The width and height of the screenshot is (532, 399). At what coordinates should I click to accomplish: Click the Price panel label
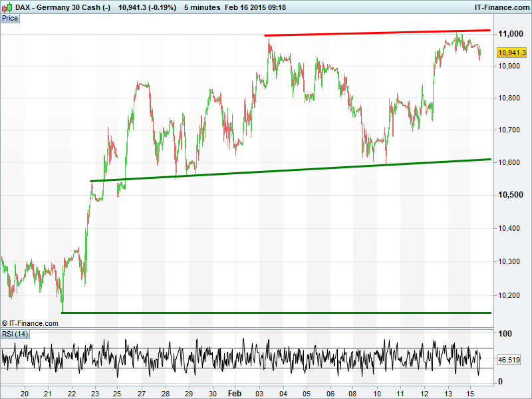click(10, 18)
